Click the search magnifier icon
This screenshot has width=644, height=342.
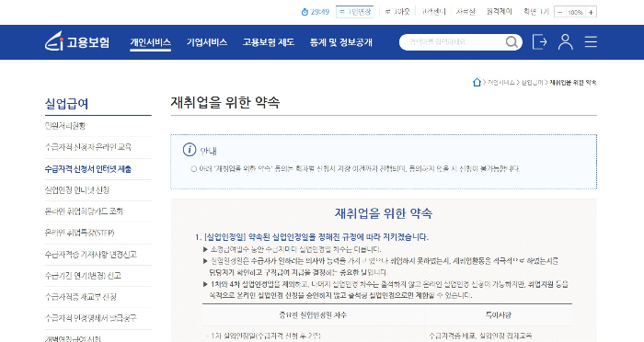(512, 42)
